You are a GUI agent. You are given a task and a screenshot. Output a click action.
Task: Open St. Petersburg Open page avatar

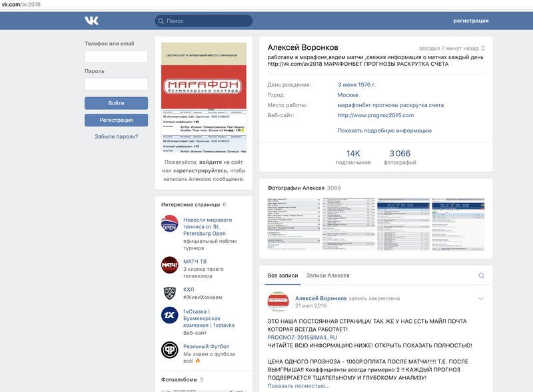click(170, 224)
